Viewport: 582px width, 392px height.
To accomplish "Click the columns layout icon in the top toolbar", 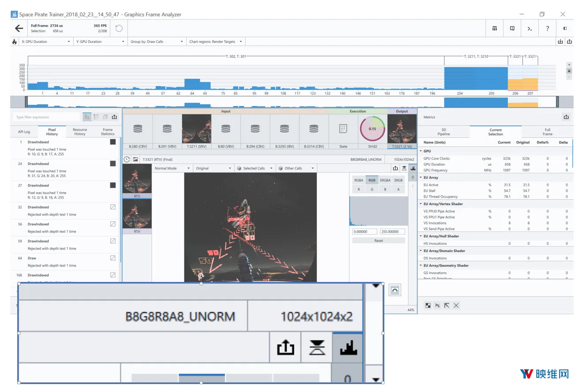I will (494, 28).
